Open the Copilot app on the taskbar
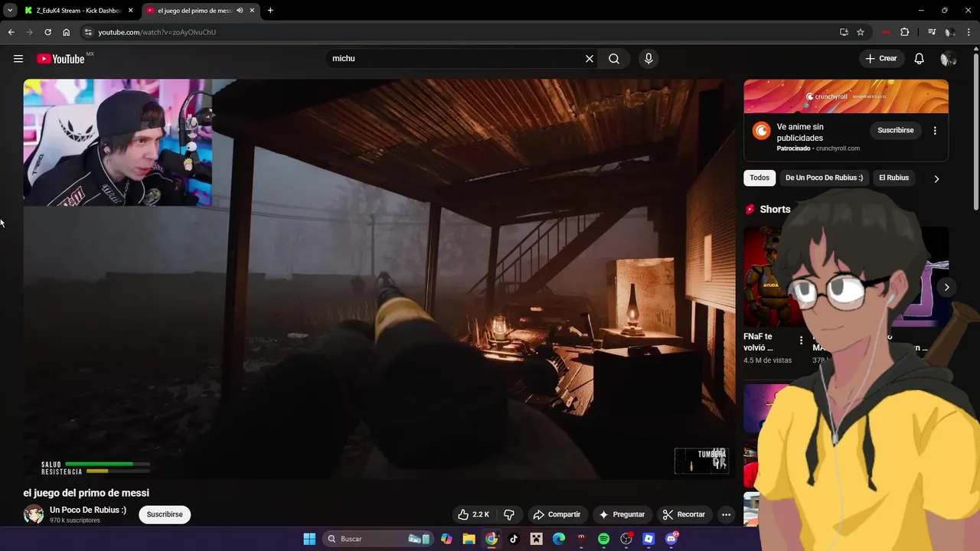Viewport: 980px width, 551px height. click(446, 539)
